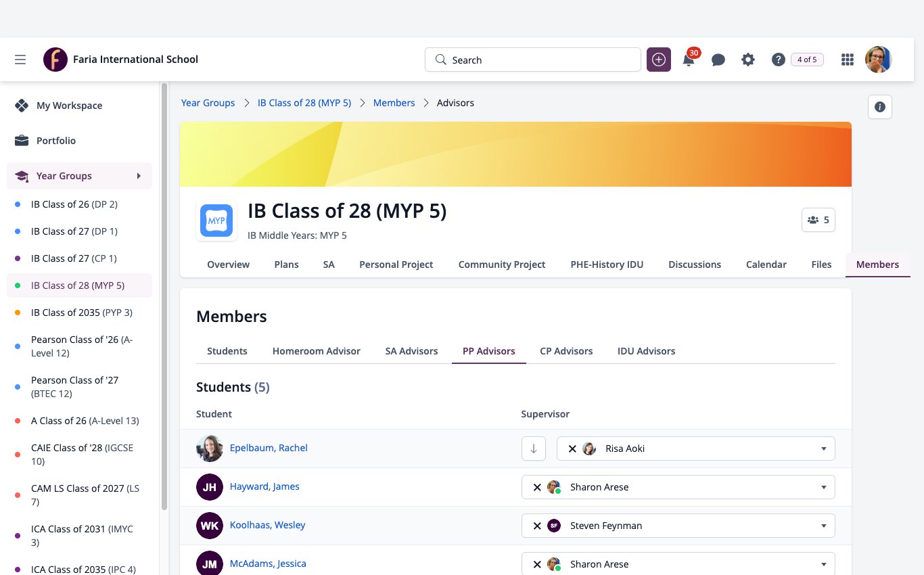The height and width of the screenshot is (575, 924).
Task: Switch to the CP Advisors tab
Action: (566, 351)
